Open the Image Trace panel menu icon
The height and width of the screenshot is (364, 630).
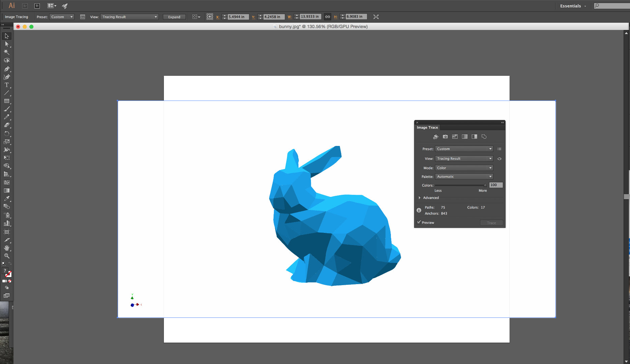(499, 149)
